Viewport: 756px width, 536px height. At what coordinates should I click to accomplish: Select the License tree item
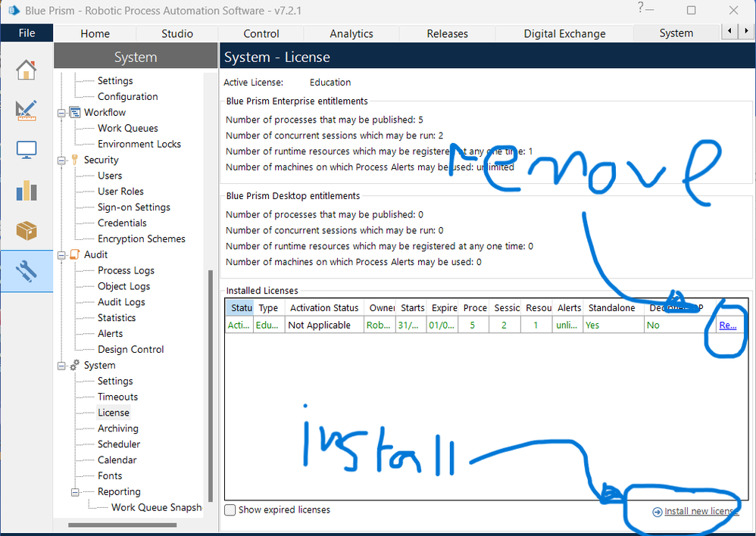point(114,413)
